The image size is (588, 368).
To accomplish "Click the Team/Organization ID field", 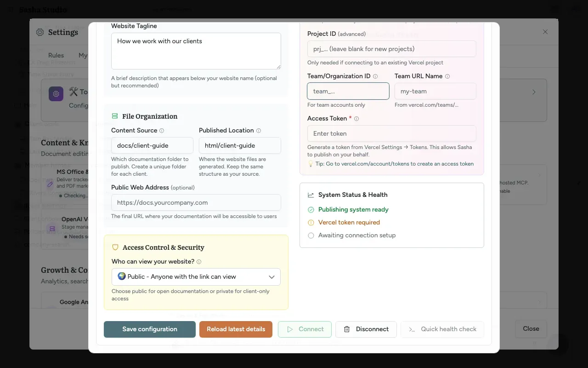I will pos(348,91).
